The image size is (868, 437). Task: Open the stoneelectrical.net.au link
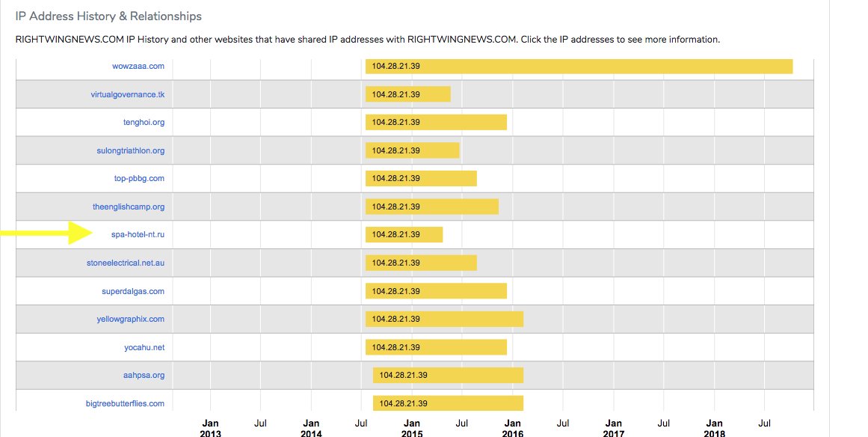point(125,263)
